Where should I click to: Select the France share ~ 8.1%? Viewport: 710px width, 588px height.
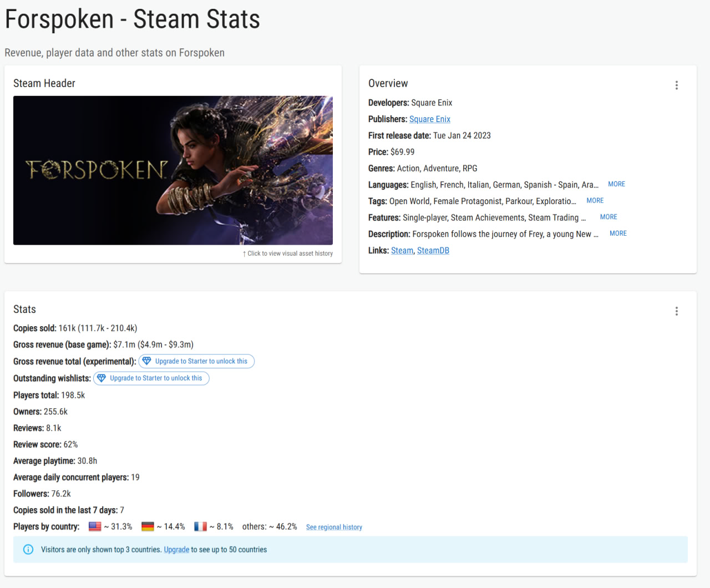coord(221,526)
